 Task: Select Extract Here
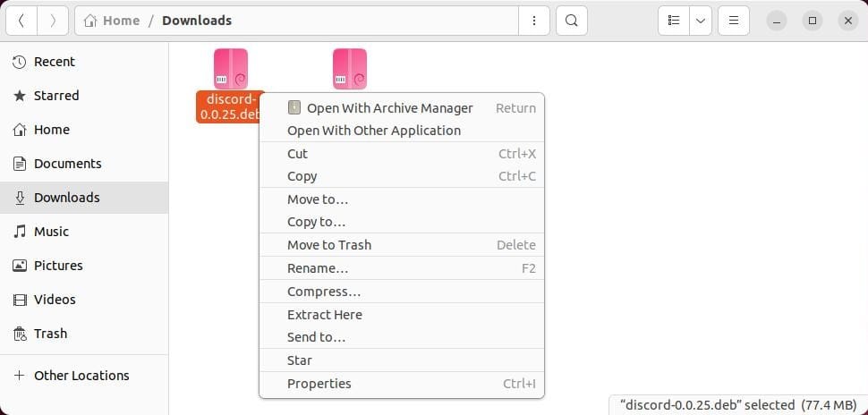[402, 315]
